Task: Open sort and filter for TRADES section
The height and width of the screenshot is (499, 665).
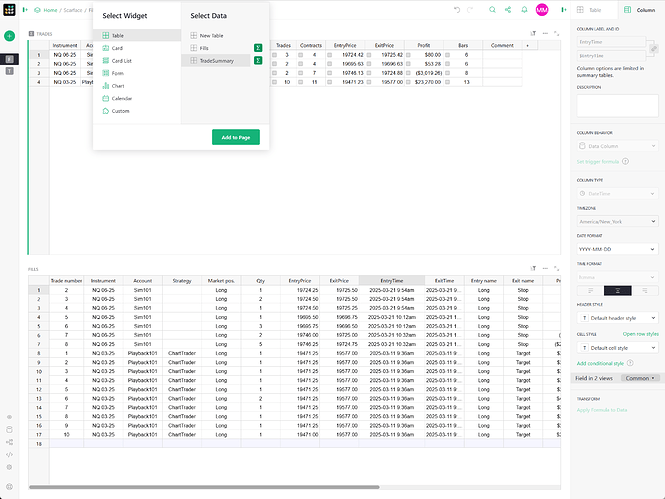Action: [x=533, y=33]
